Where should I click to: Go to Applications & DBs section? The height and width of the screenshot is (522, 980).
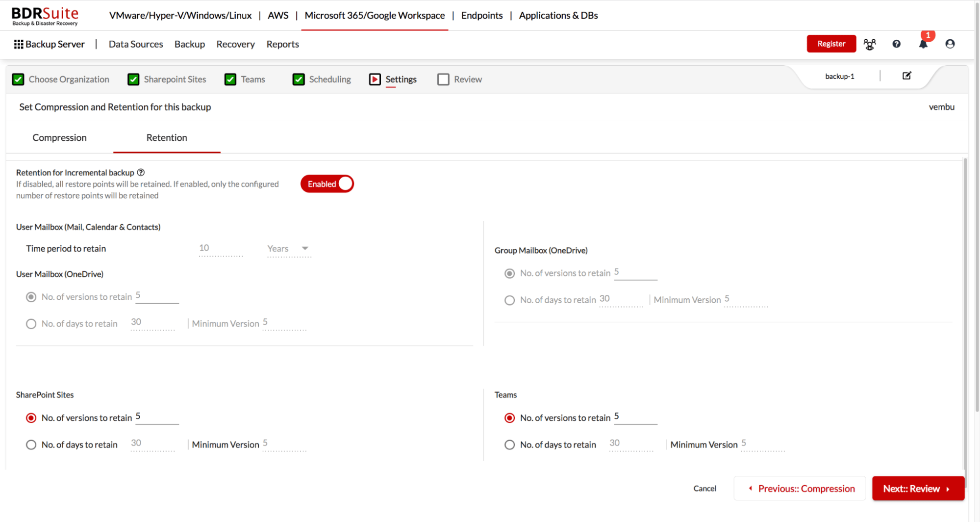tap(558, 15)
